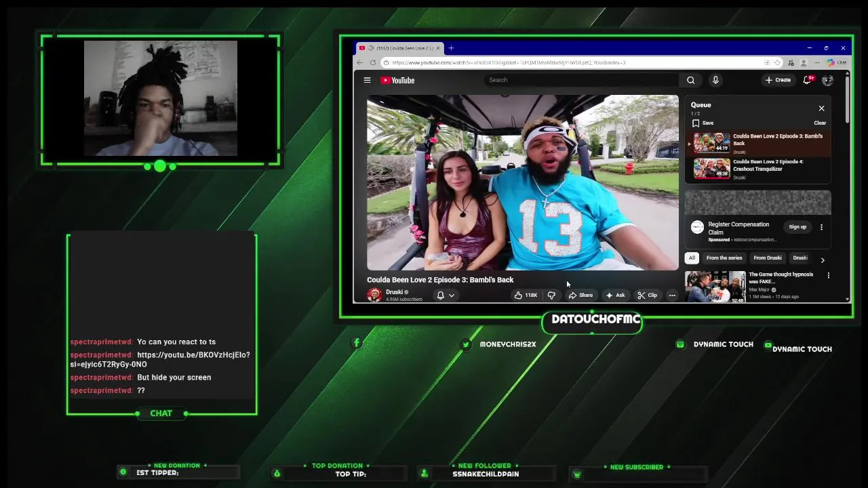Mute the tab via speaker icon

[x=370, y=48]
